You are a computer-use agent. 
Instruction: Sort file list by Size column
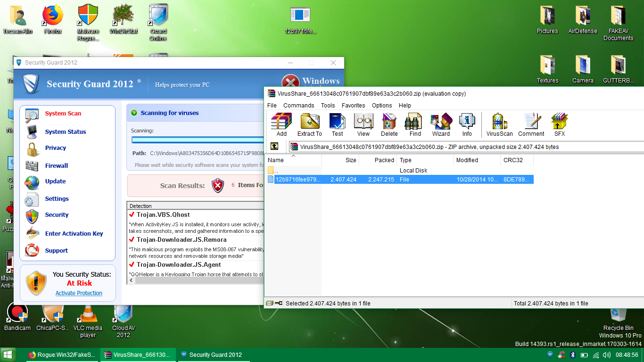[x=340, y=160]
